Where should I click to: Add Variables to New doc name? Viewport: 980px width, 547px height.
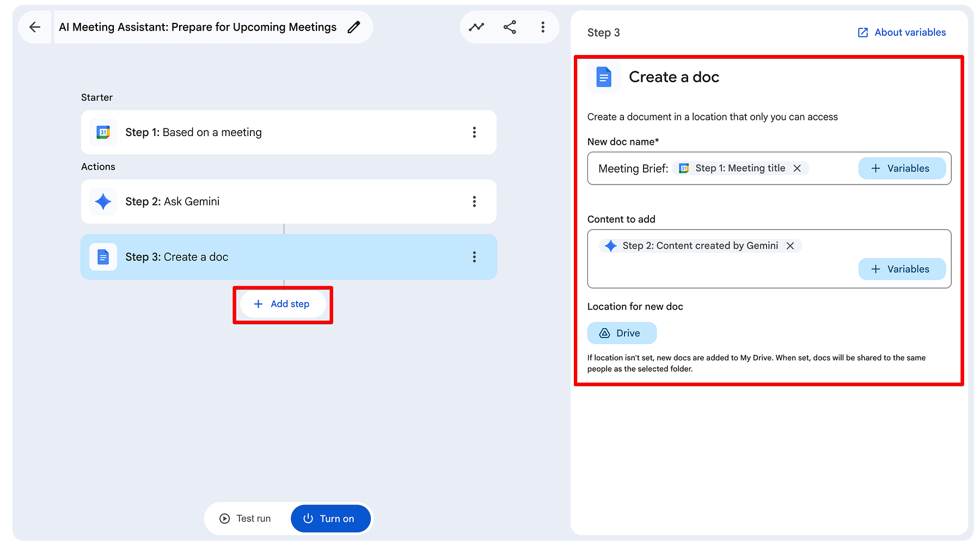902,169
